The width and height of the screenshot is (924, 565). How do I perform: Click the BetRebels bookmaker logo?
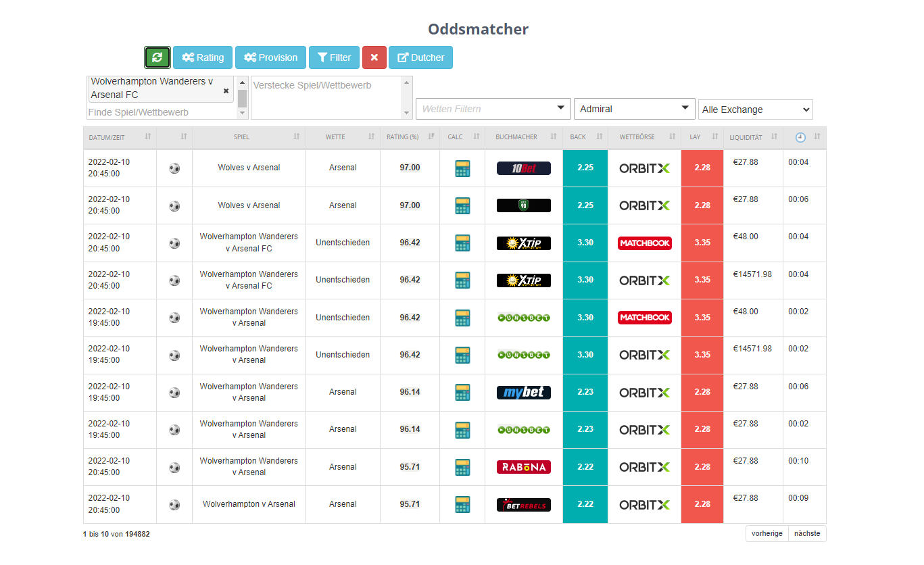click(524, 505)
